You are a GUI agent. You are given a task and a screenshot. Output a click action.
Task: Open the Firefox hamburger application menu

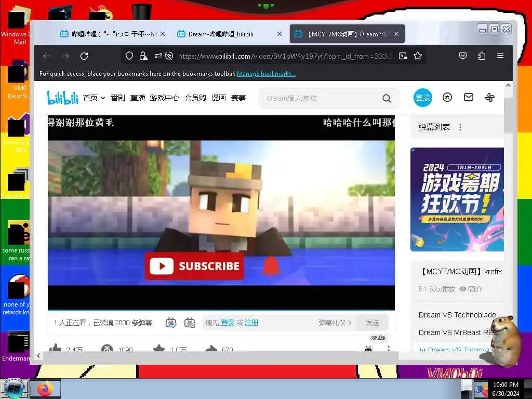click(500, 55)
